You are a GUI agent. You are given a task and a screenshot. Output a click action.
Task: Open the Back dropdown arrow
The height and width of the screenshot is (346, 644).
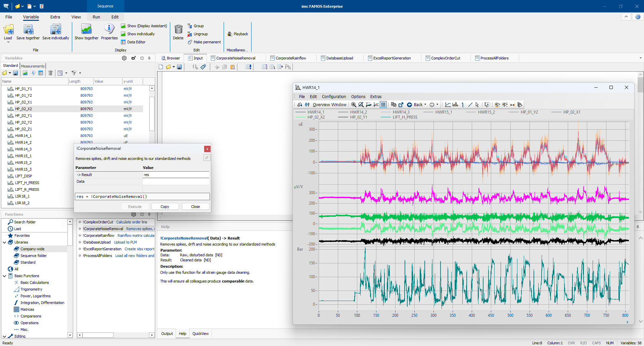tap(425, 105)
